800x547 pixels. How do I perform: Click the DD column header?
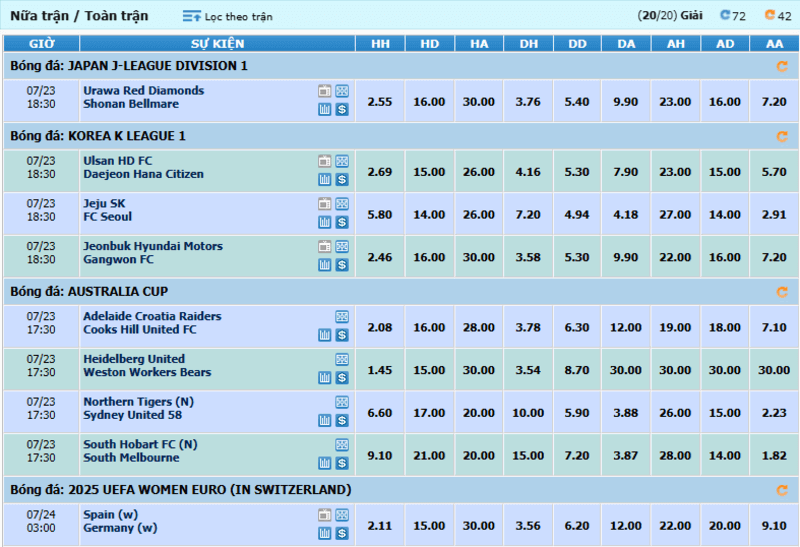pyautogui.click(x=577, y=44)
